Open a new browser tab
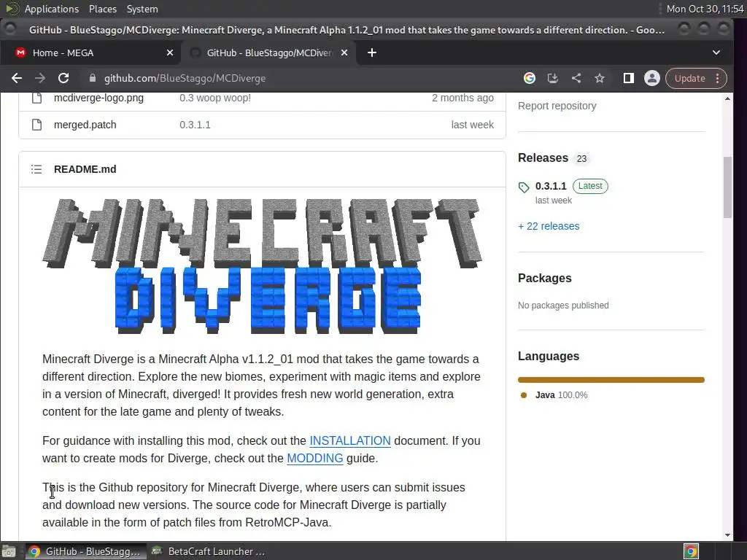The image size is (747, 560). [372, 52]
